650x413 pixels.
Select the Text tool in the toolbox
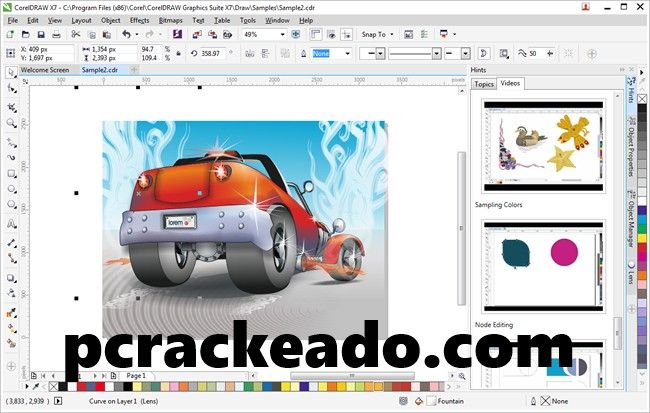pyautogui.click(x=11, y=223)
